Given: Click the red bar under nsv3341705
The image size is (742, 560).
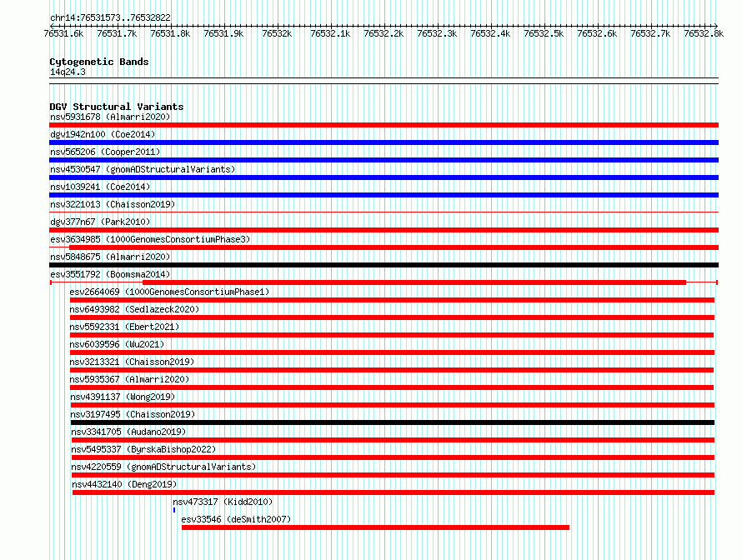Looking at the screenshot, I should 393,440.
